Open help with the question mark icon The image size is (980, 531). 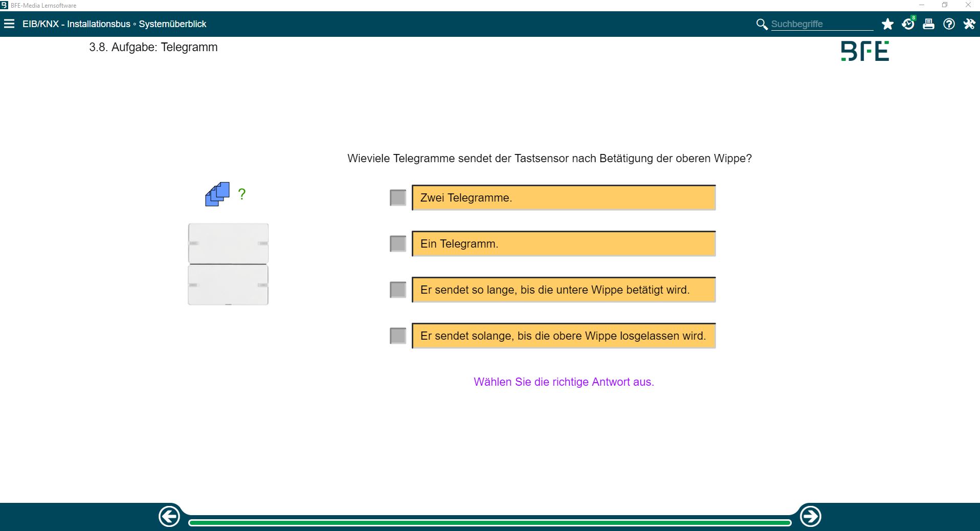(x=949, y=24)
